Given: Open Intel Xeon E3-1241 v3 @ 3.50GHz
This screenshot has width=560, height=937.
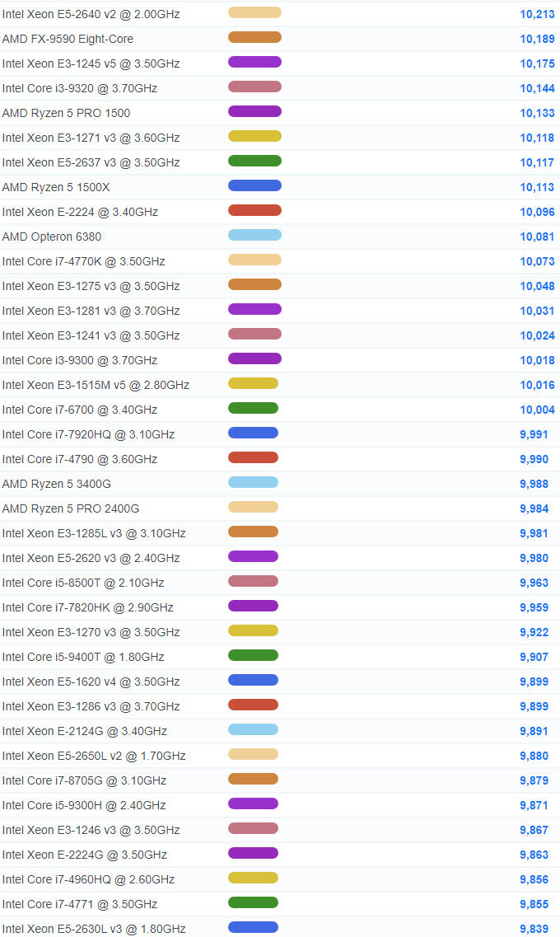Looking at the screenshot, I should 91,336.
